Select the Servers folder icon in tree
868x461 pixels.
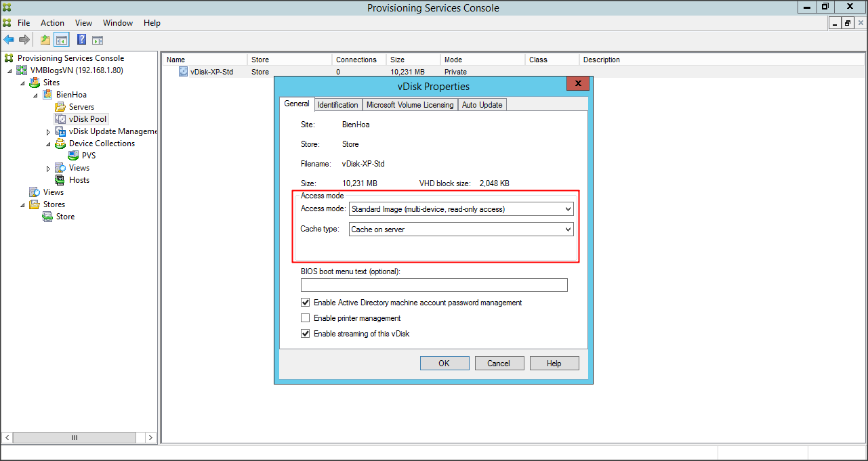[60, 107]
